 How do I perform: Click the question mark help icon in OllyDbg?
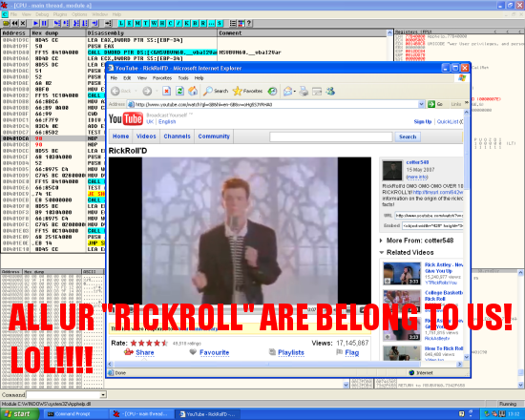249,23
